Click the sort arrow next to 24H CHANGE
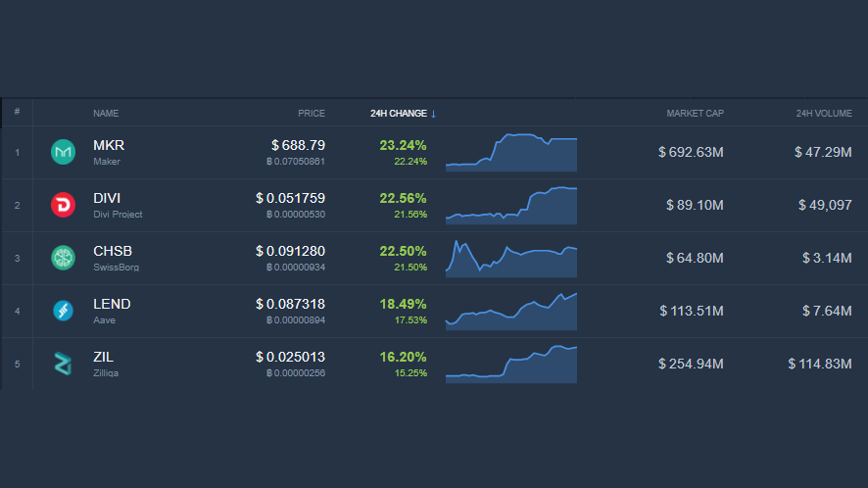Image resolution: width=868 pixels, height=488 pixels. coord(433,114)
